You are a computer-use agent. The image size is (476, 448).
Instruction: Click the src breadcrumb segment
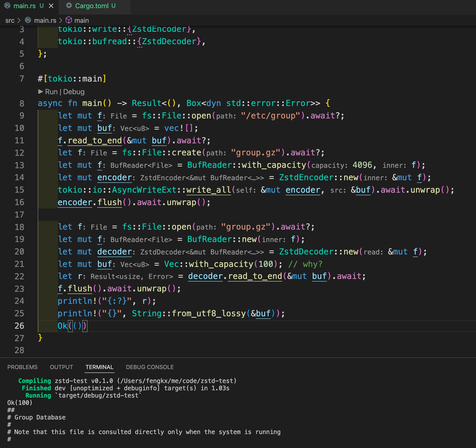10,20
